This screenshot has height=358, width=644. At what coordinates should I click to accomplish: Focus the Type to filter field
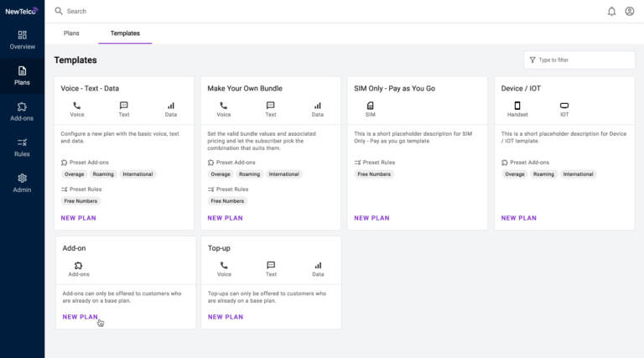[x=583, y=60]
